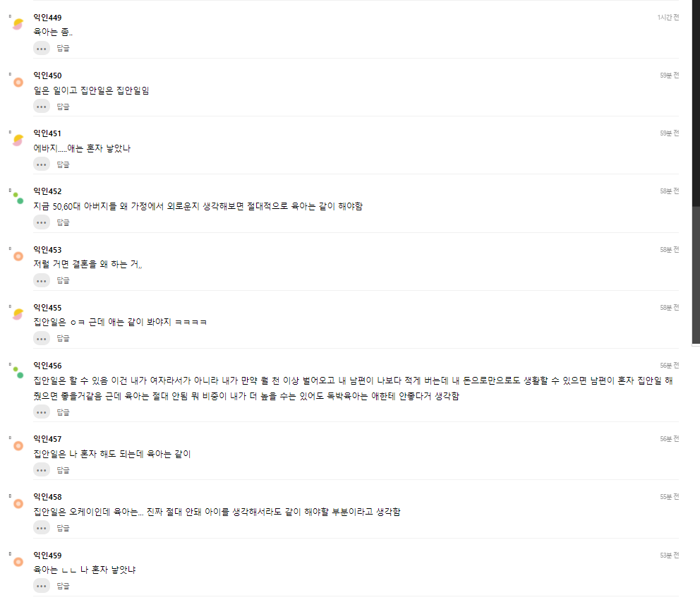Open the ellipsis menu under 익인458's comment

pos(42,528)
